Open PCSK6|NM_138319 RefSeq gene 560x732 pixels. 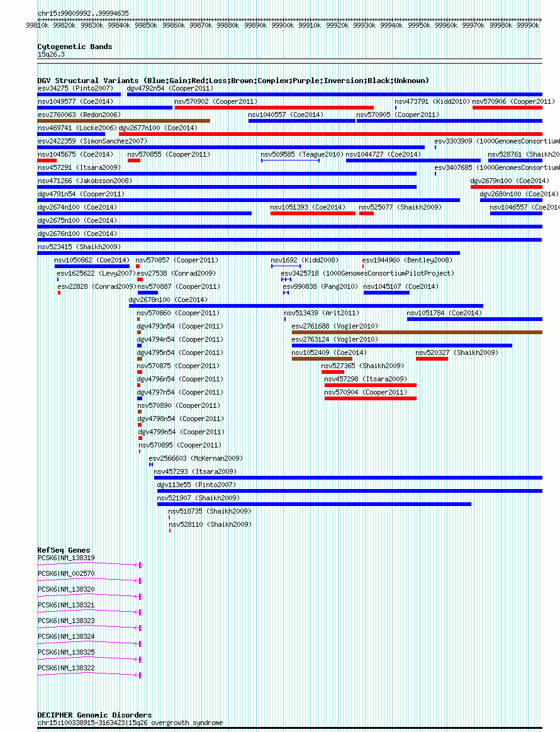pos(66,558)
